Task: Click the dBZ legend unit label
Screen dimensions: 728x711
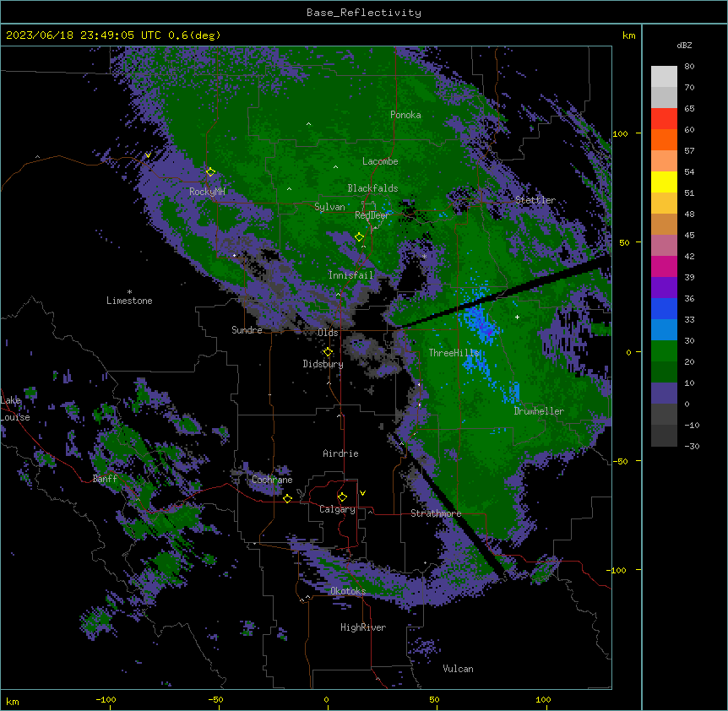Action: point(684,45)
